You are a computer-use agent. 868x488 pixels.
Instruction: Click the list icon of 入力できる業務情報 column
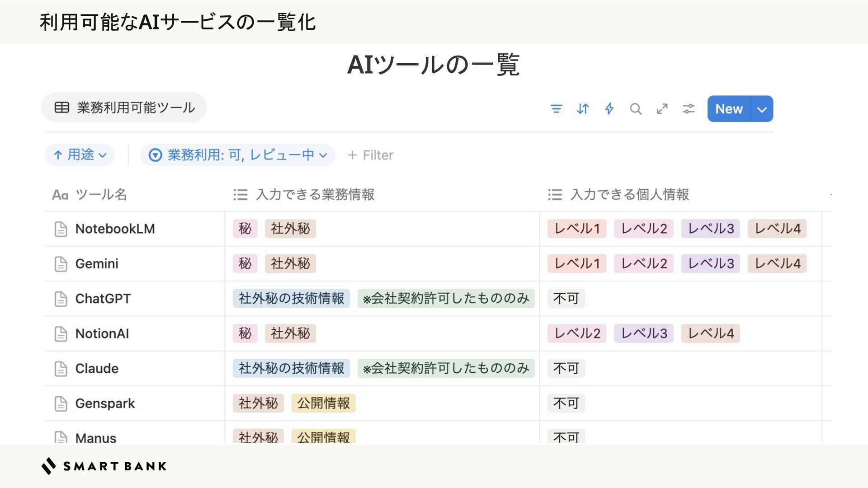[241, 195]
